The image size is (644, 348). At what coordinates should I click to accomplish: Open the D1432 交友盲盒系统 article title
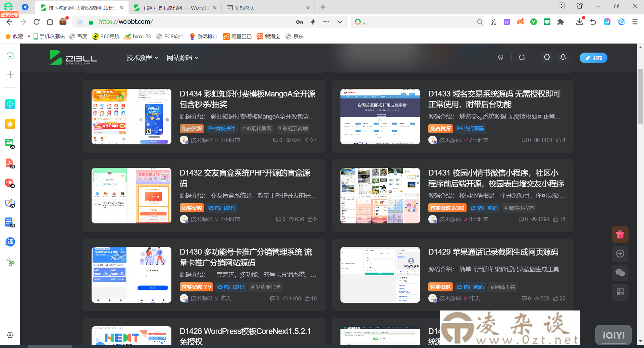pos(245,178)
